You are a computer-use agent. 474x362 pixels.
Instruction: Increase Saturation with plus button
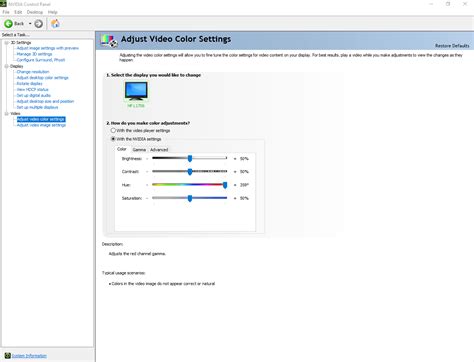[x=235, y=198]
